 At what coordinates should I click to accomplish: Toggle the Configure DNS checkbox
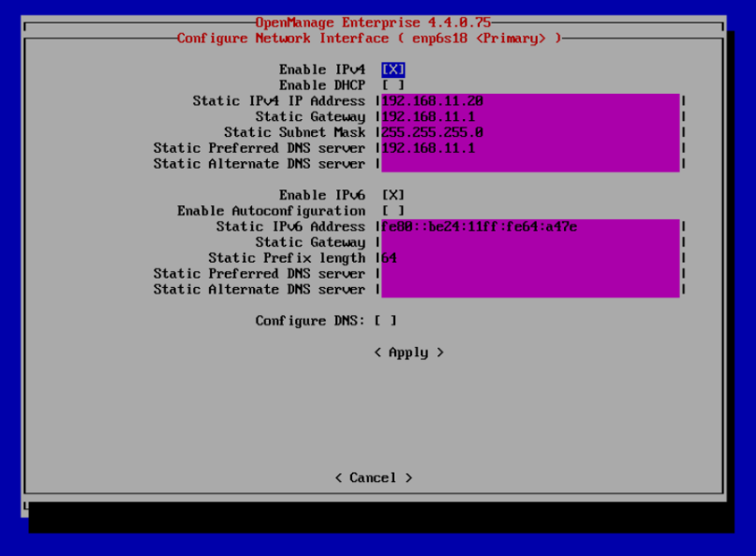click(385, 321)
